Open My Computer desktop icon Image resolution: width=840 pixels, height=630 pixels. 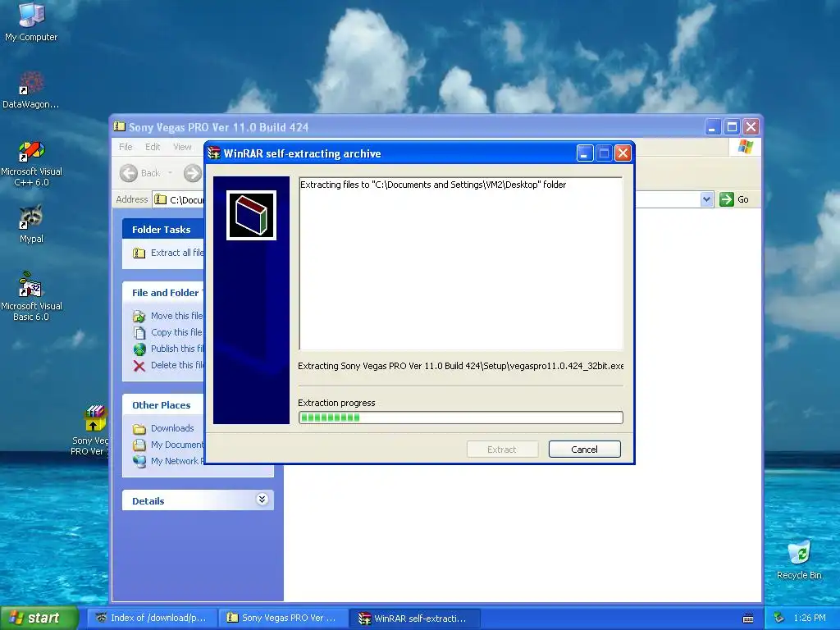point(31,21)
